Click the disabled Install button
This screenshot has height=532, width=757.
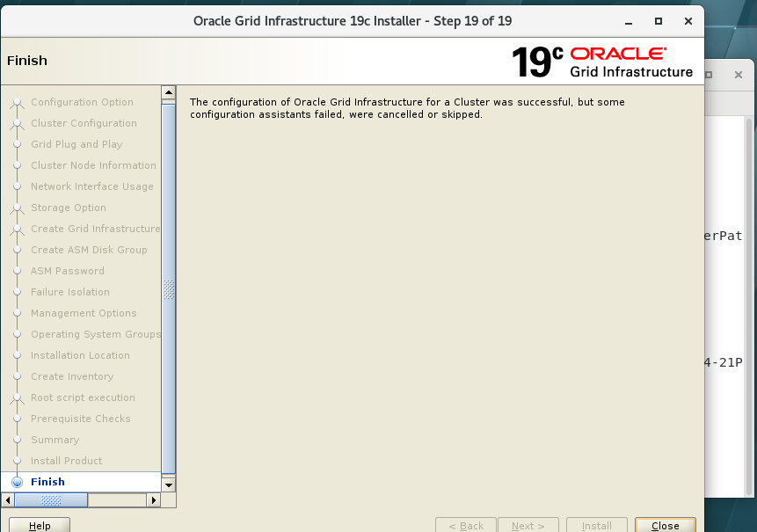pos(597,525)
